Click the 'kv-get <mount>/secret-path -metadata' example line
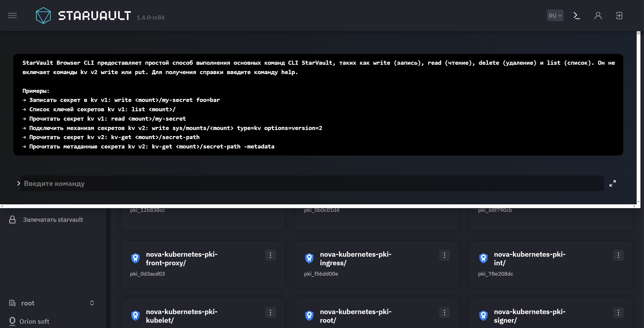This screenshot has width=644, height=328. pos(213,146)
